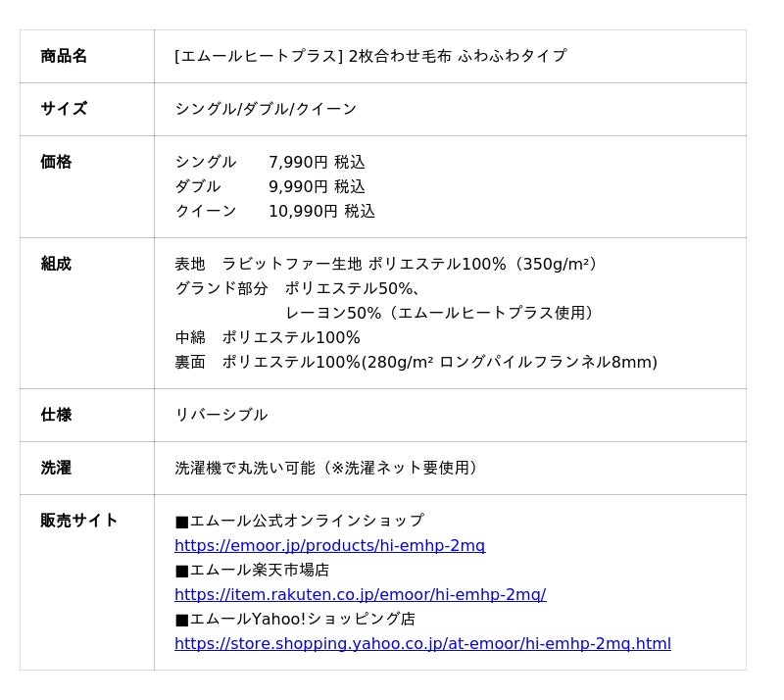Click the 商品名 header cell
This screenshot has height=700, width=784.
pyautogui.click(x=64, y=56)
